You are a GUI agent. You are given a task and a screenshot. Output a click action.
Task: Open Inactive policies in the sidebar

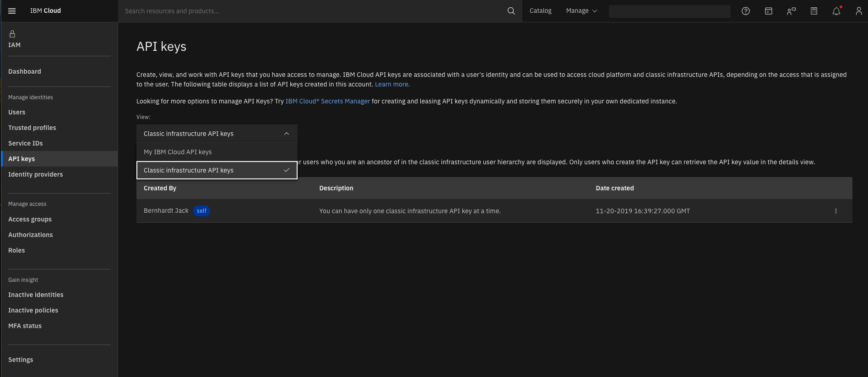tap(33, 310)
